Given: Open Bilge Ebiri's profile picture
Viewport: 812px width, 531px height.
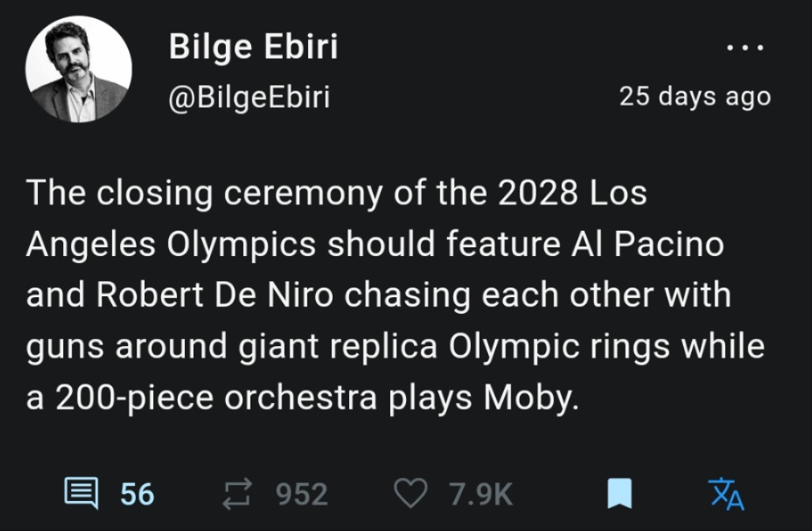Looking at the screenshot, I should 78,69.
